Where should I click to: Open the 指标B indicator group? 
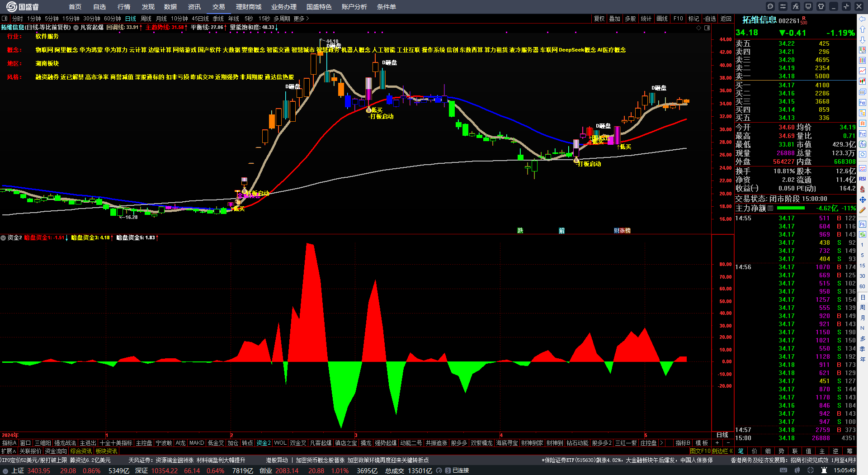pos(683,443)
